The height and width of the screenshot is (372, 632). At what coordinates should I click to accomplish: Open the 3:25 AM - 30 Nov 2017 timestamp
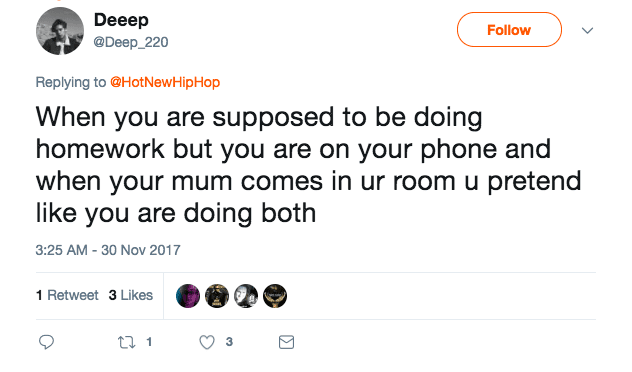(x=108, y=250)
